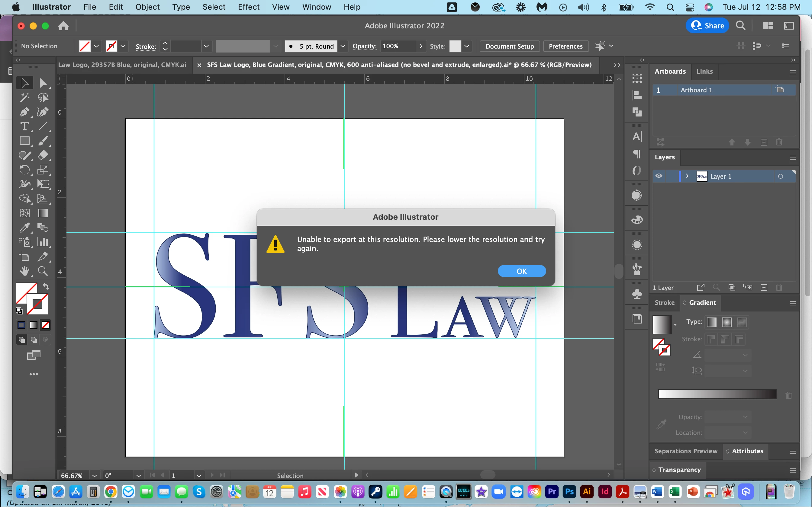This screenshot has height=507, width=812.
Task: Open the zoom level dropdown
Action: (95, 476)
